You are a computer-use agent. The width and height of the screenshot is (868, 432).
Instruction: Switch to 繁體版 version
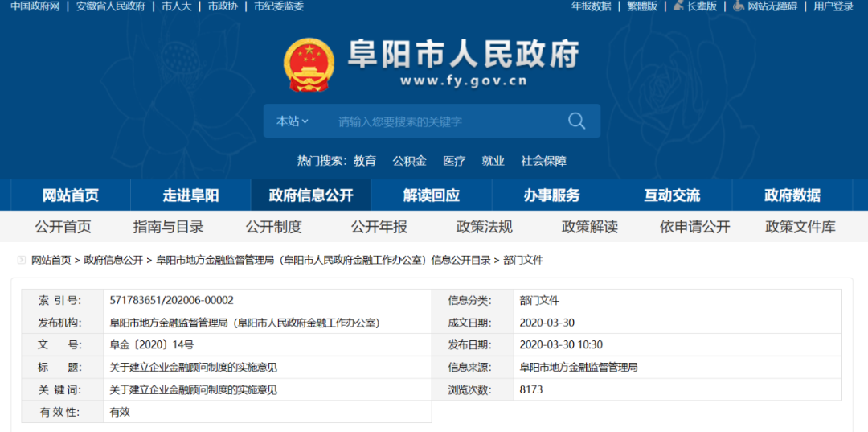click(642, 6)
